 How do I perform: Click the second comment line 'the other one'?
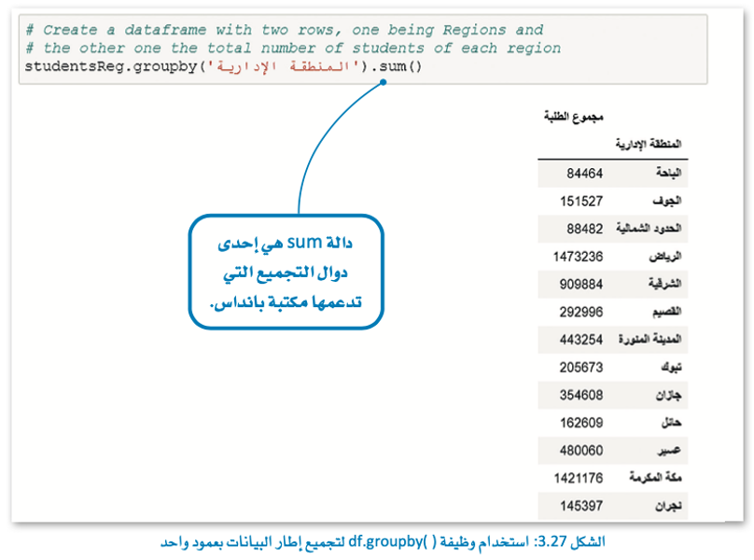(x=293, y=49)
